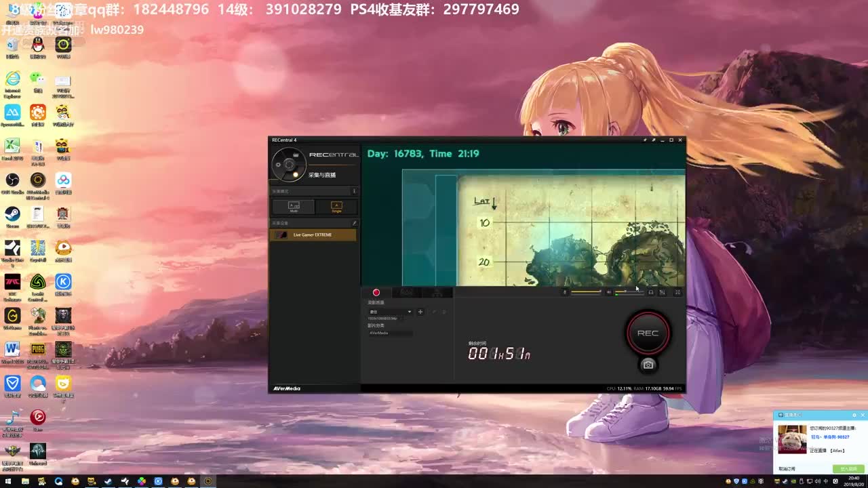This screenshot has width=868, height=488.
Task: Open the share tab next to streaming
Action: (437, 292)
